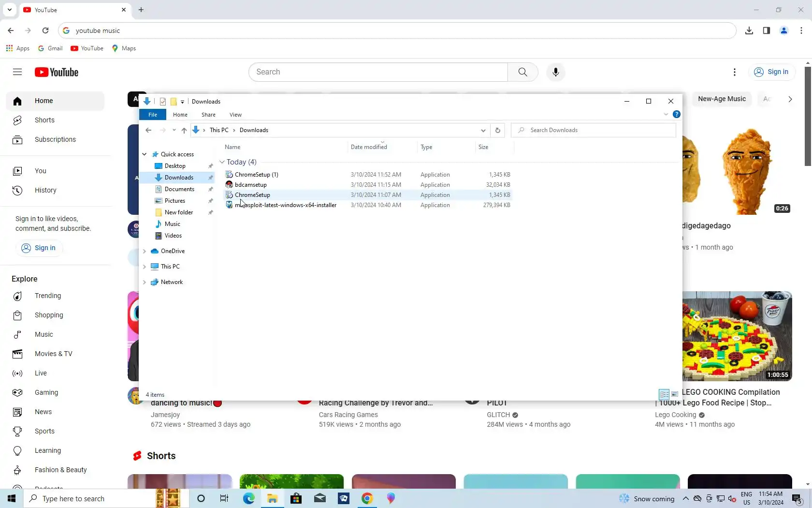
Task: Open Documents in Quick access
Action: [x=179, y=189]
